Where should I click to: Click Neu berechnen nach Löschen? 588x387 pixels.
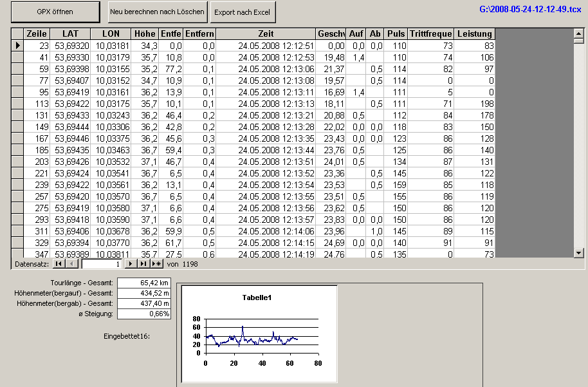158,12
